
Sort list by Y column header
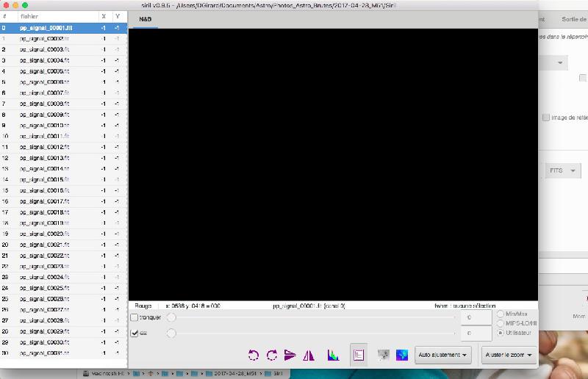pyautogui.click(x=118, y=16)
